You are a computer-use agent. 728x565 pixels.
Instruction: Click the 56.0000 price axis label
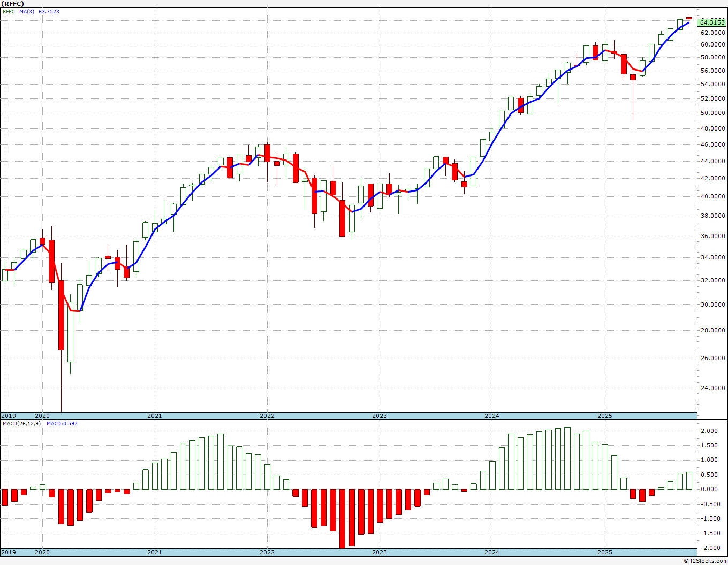(x=712, y=71)
